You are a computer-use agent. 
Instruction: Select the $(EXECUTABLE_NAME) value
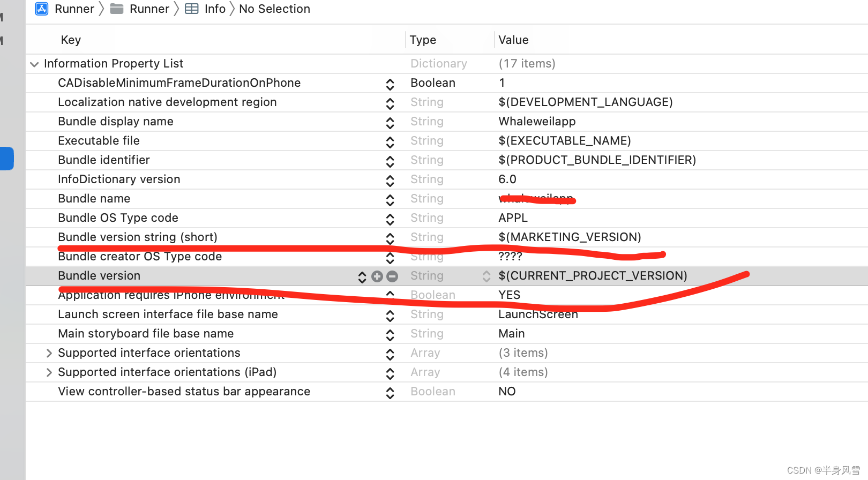click(x=565, y=141)
